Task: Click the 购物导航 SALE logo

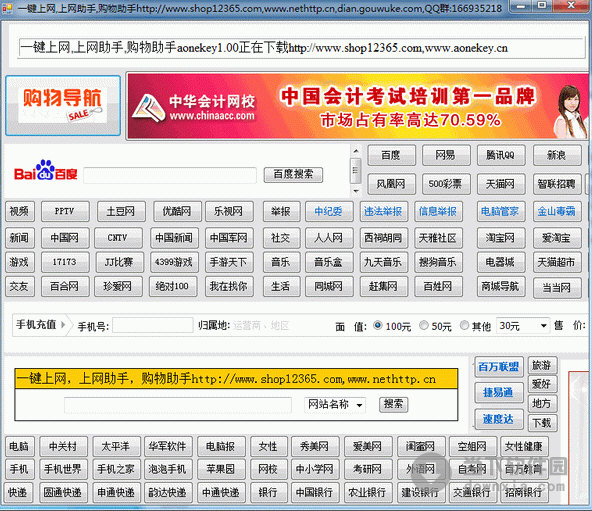Action: [63, 106]
